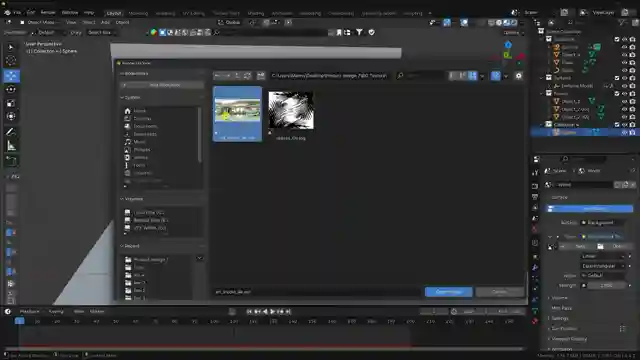The width and height of the screenshot is (640, 360).
Task: Choose the Select Box arrow tool
Action: (x=11, y=47)
